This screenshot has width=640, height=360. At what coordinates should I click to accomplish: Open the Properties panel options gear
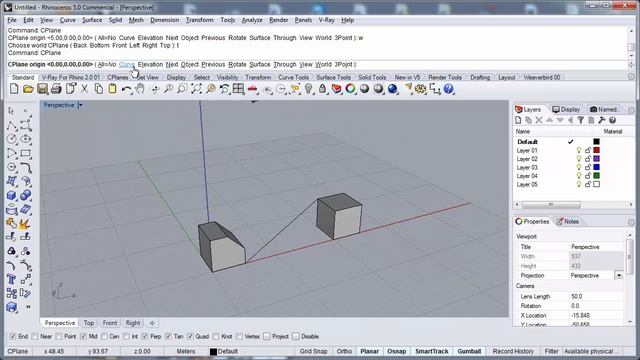coord(631,222)
